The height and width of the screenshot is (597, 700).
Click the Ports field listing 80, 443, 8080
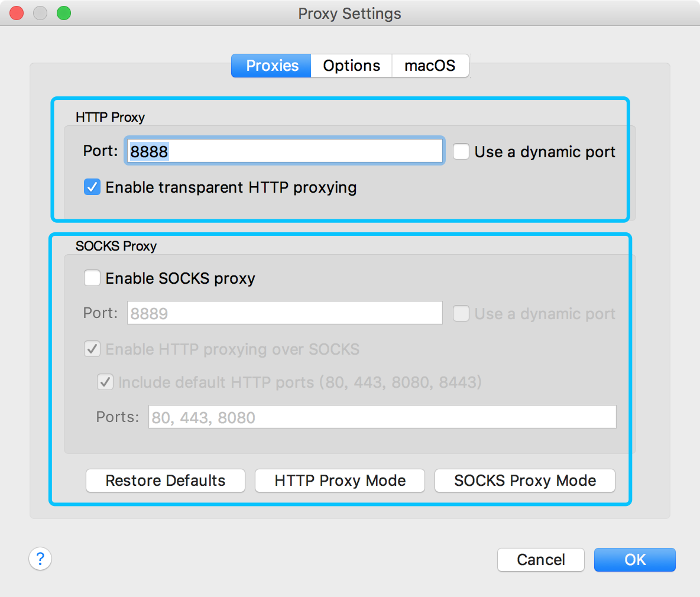coord(381,417)
